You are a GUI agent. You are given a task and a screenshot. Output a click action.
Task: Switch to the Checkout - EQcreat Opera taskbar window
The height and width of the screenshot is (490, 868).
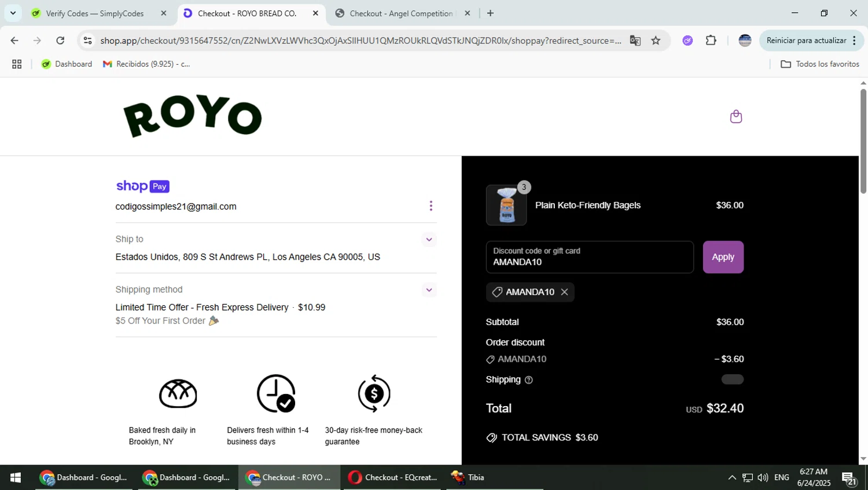pos(393,477)
